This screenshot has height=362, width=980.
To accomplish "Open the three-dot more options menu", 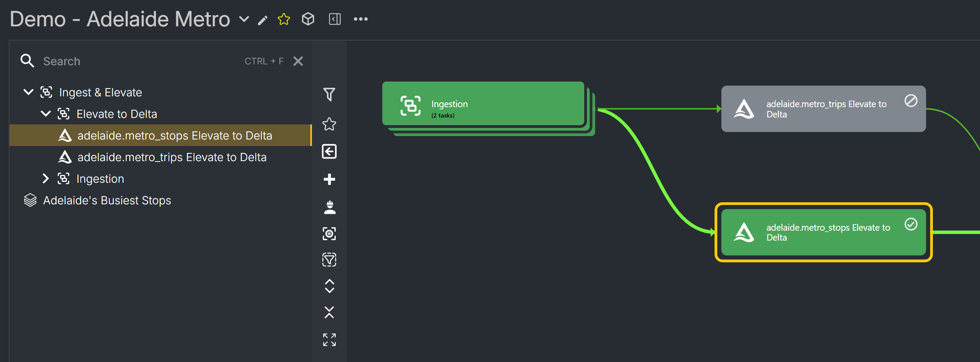I will 361,19.
